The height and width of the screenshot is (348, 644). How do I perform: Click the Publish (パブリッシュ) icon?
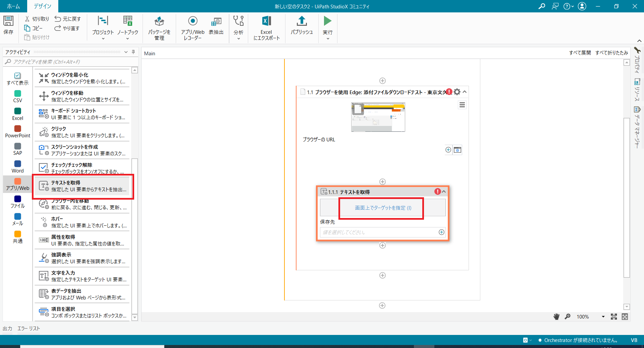[302, 25]
